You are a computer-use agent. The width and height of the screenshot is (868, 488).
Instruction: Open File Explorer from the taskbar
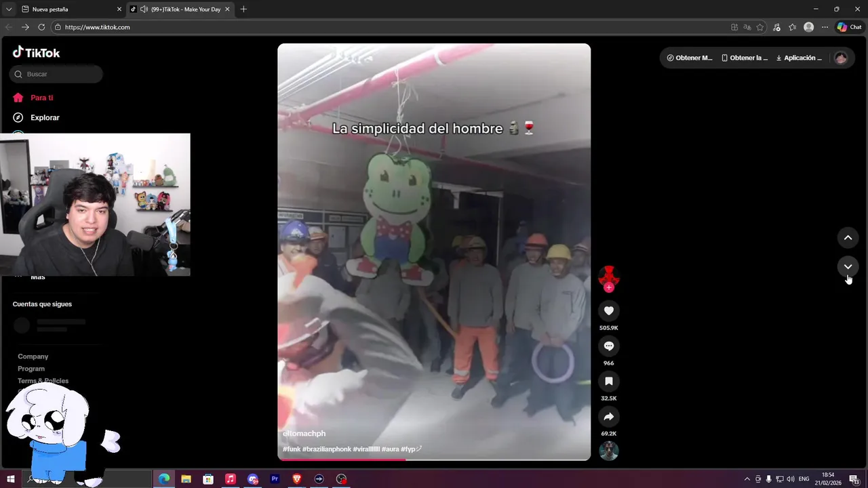tap(186, 479)
